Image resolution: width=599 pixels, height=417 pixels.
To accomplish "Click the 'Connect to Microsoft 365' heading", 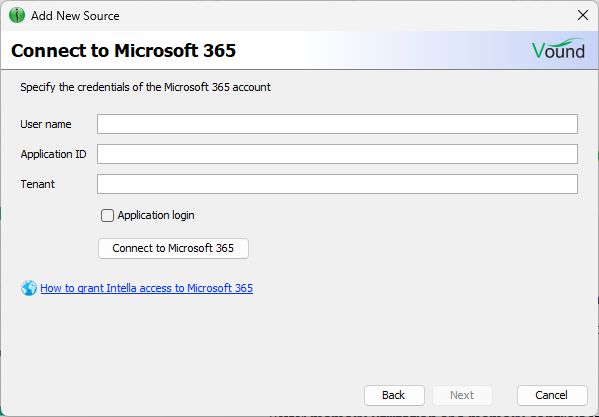I will (123, 51).
